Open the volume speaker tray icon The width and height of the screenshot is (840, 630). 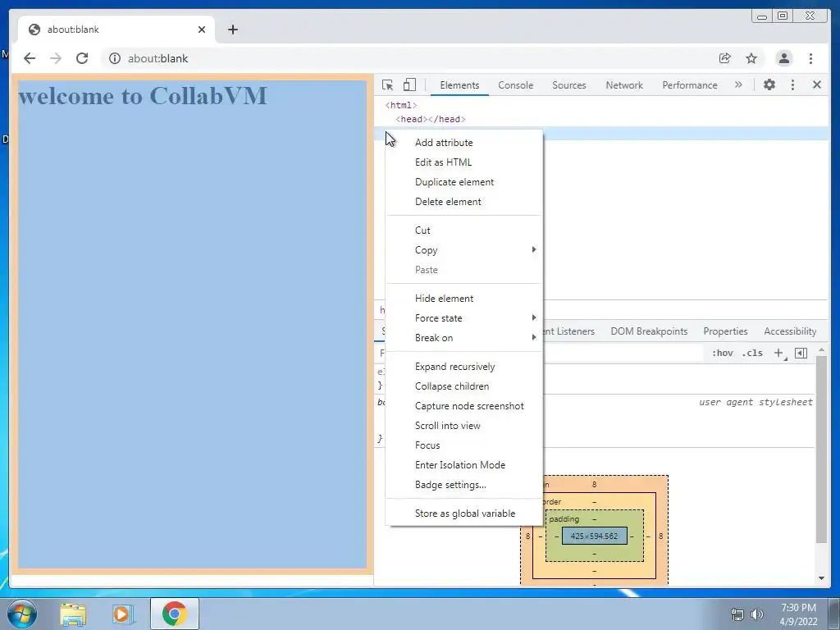pos(757,614)
